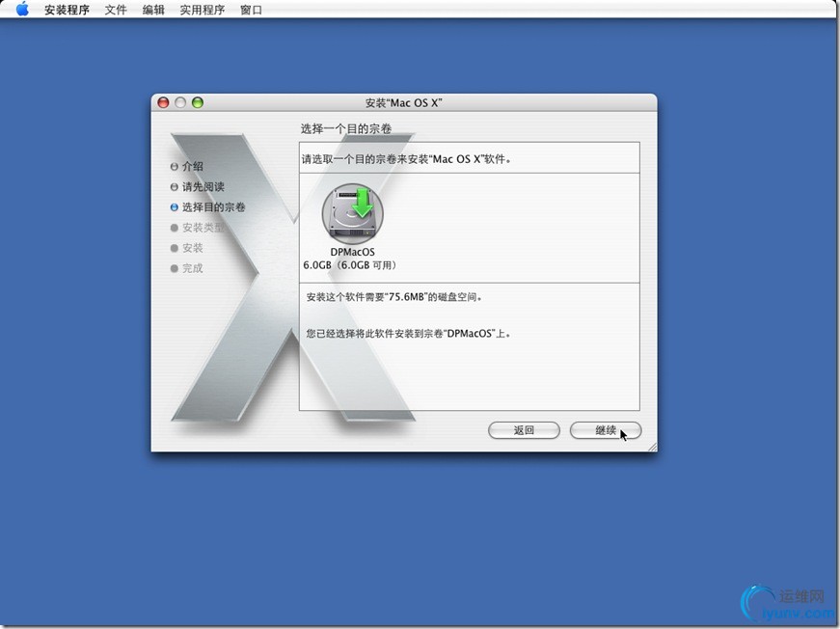Click the 75.6MB disk space requirement text

coord(394,297)
